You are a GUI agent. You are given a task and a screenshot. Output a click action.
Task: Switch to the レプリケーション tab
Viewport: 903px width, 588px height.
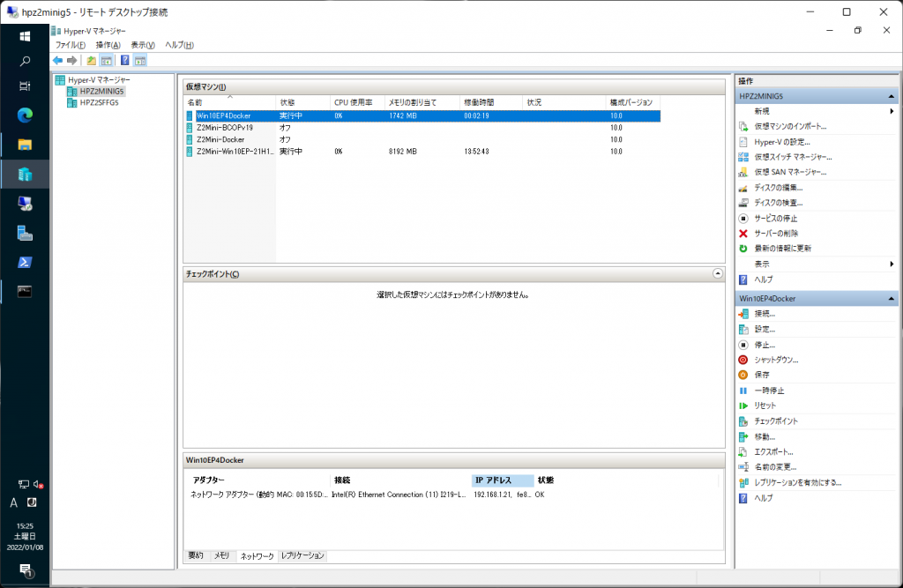click(302, 555)
